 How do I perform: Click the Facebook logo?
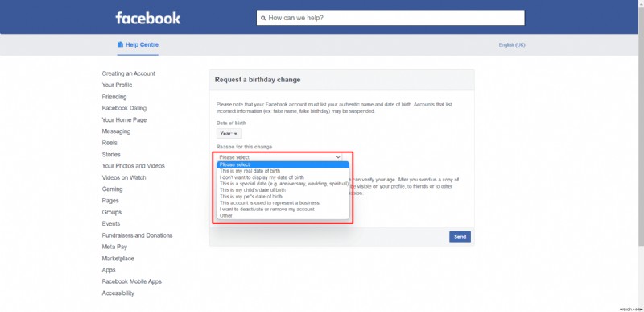[x=148, y=18]
